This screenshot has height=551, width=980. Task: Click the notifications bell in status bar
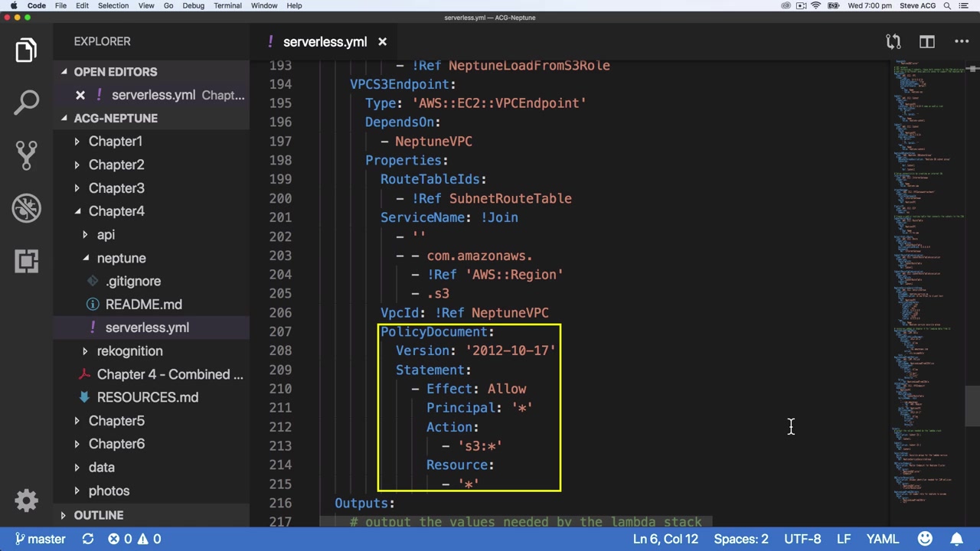pyautogui.click(x=958, y=539)
